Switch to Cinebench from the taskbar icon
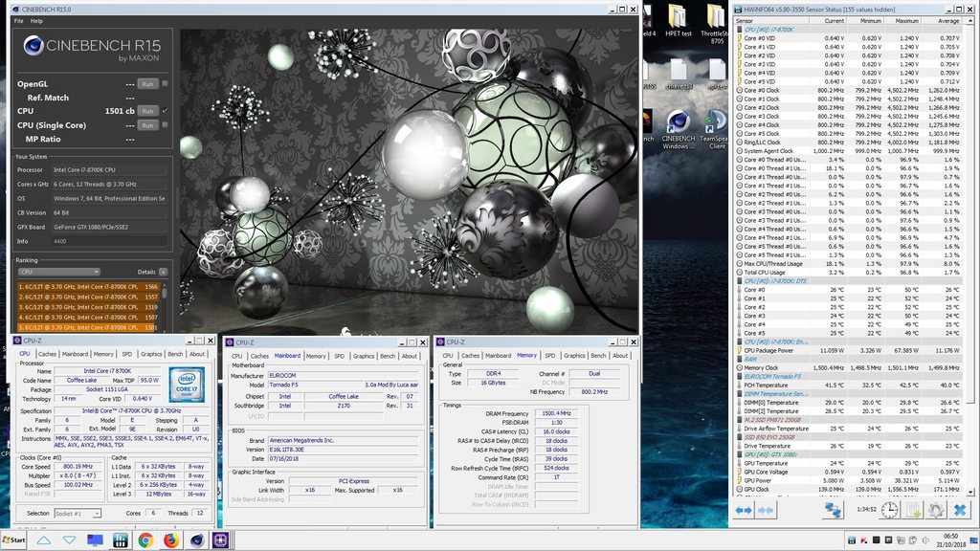 click(x=196, y=540)
